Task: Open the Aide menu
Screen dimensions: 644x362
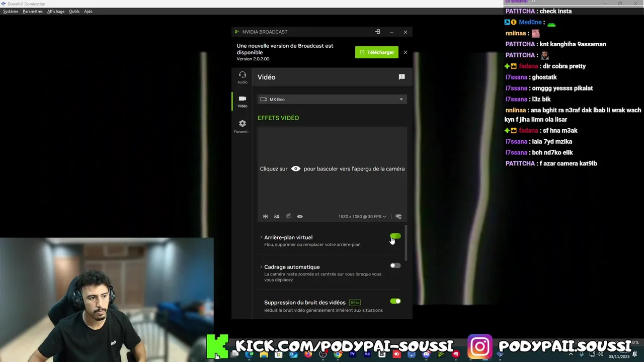Action: pos(88,11)
